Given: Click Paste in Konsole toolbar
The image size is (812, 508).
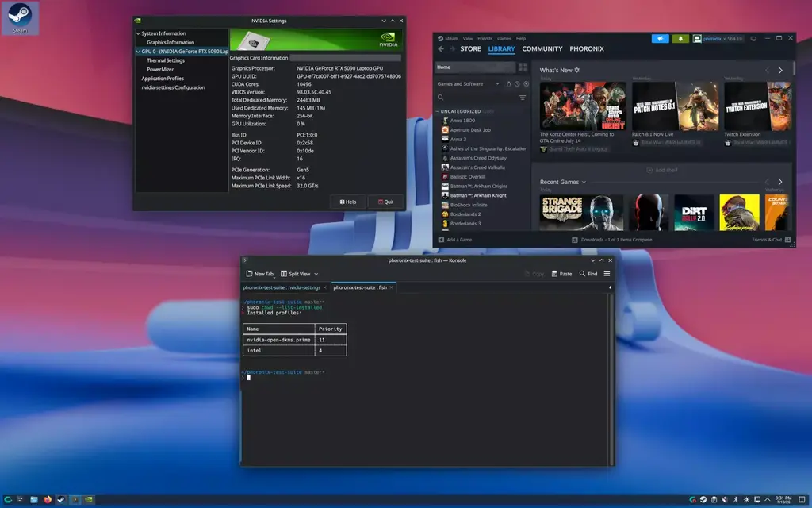Looking at the screenshot, I should pos(562,274).
